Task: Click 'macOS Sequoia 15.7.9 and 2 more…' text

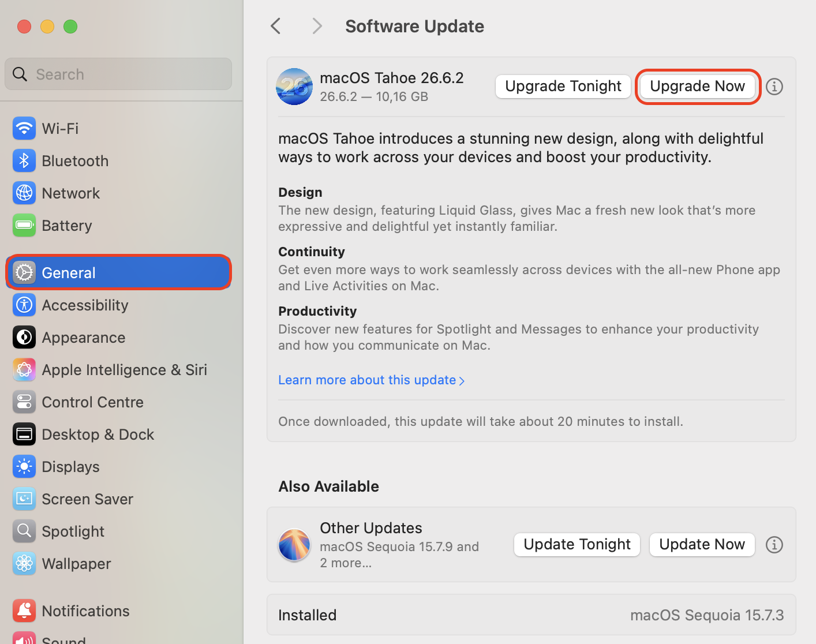Action: tap(399, 555)
